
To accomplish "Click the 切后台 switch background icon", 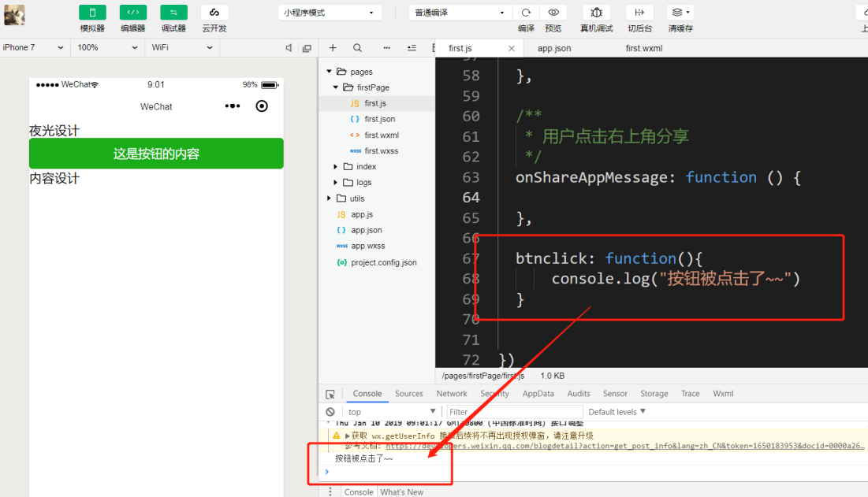I will click(639, 12).
